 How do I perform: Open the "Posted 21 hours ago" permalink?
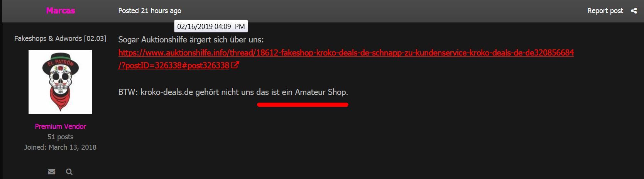[150, 11]
